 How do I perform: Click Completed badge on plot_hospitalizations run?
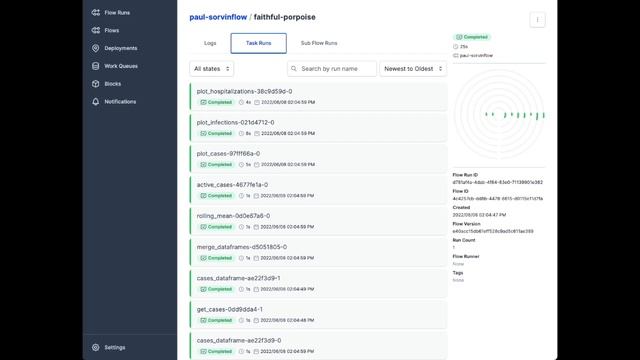[216, 102]
